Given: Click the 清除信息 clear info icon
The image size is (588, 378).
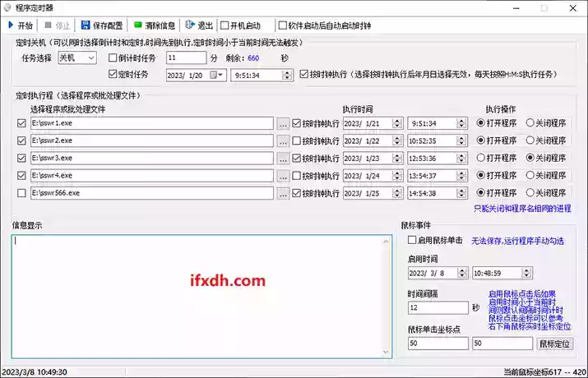Looking at the screenshot, I should point(137,25).
